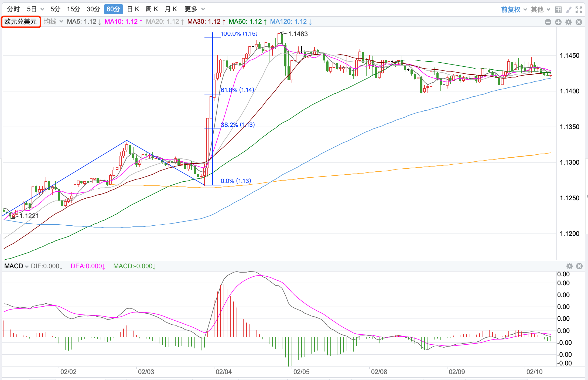The height and width of the screenshot is (380, 588).
Task: Remove moving average indicator overlay
Action: click(579, 22)
